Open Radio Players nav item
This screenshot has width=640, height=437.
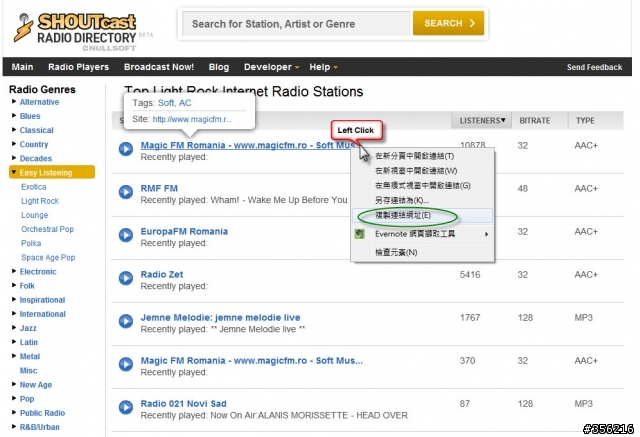tap(78, 67)
